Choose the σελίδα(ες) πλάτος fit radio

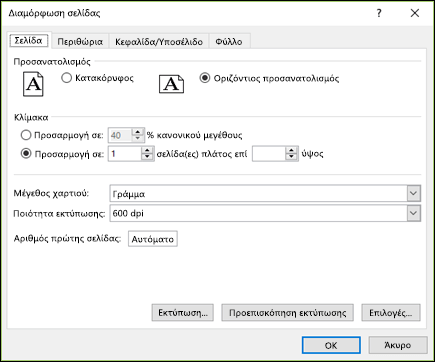pos(26,154)
